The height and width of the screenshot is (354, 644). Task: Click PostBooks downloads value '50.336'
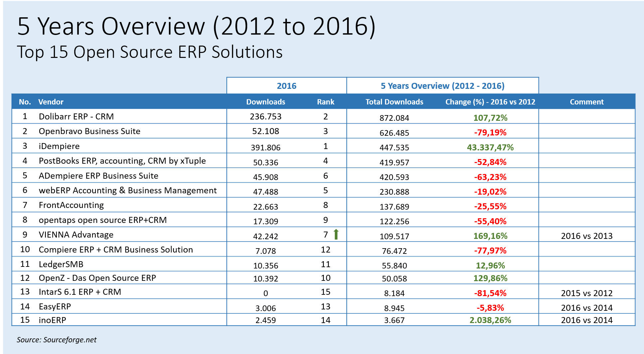point(266,162)
